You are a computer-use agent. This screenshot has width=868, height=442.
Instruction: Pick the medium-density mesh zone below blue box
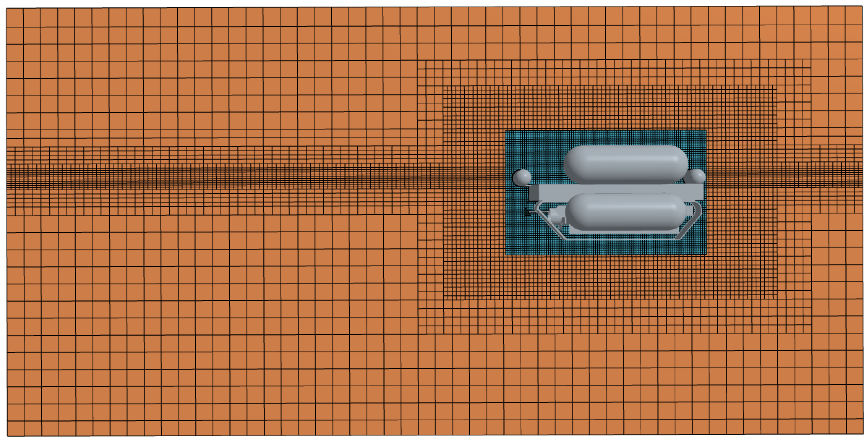pyautogui.click(x=607, y=277)
